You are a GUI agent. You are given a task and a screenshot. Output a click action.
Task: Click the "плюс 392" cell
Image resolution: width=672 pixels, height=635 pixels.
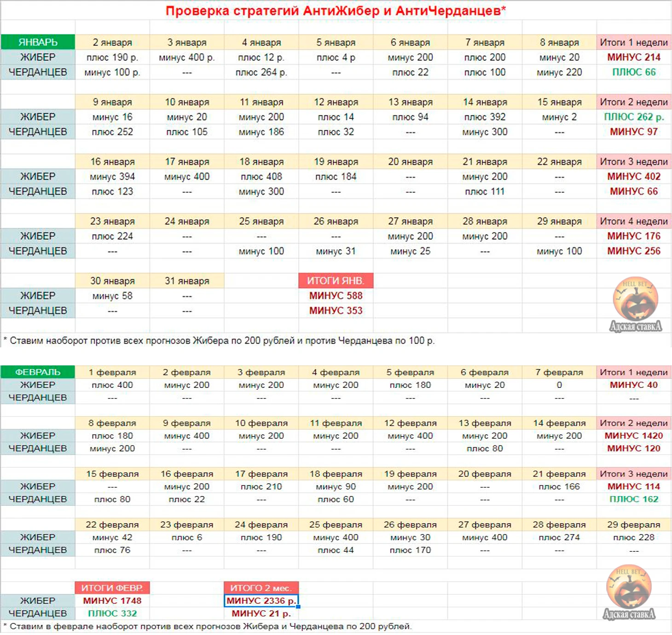[485, 117]
